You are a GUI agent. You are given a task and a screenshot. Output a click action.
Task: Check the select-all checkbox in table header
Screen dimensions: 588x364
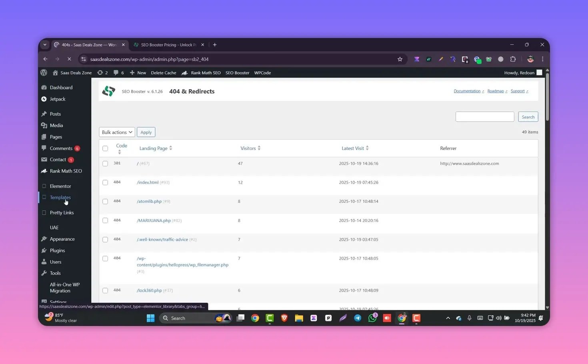pyautogui.click(x=105, y=148)
